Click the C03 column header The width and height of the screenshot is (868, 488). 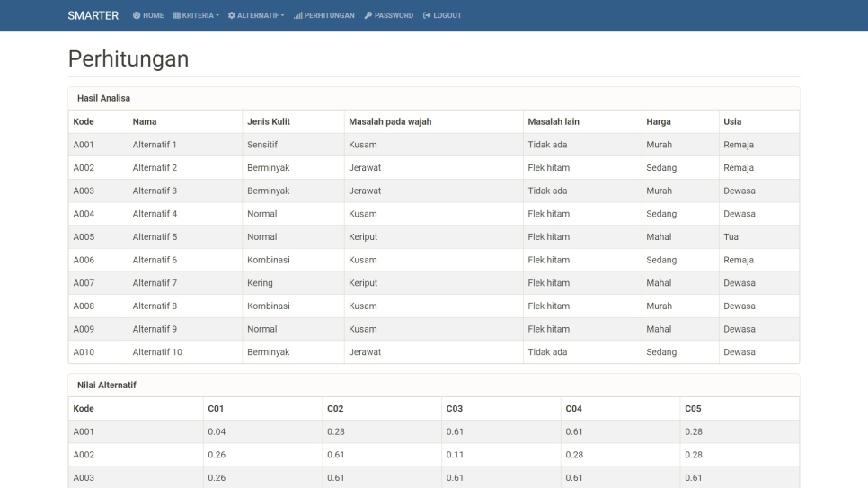point(455,409)
